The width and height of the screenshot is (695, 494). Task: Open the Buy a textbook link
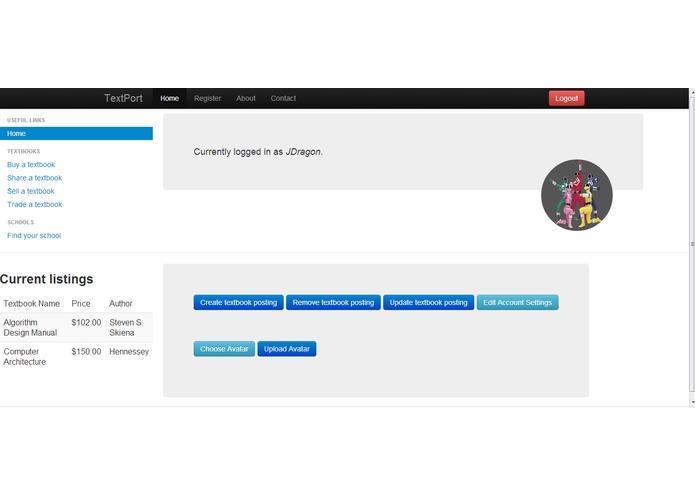tap(31, 164)
